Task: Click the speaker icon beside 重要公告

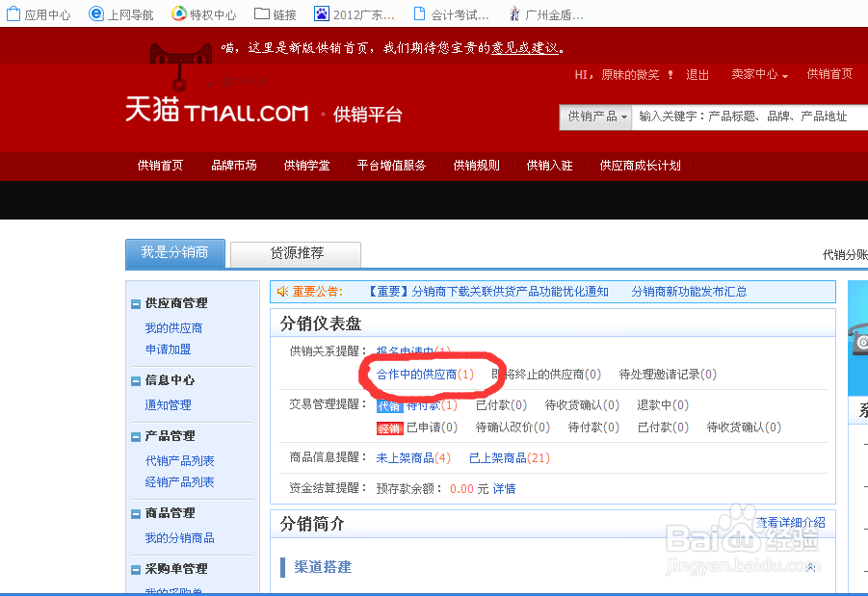Action: point(283,292)
